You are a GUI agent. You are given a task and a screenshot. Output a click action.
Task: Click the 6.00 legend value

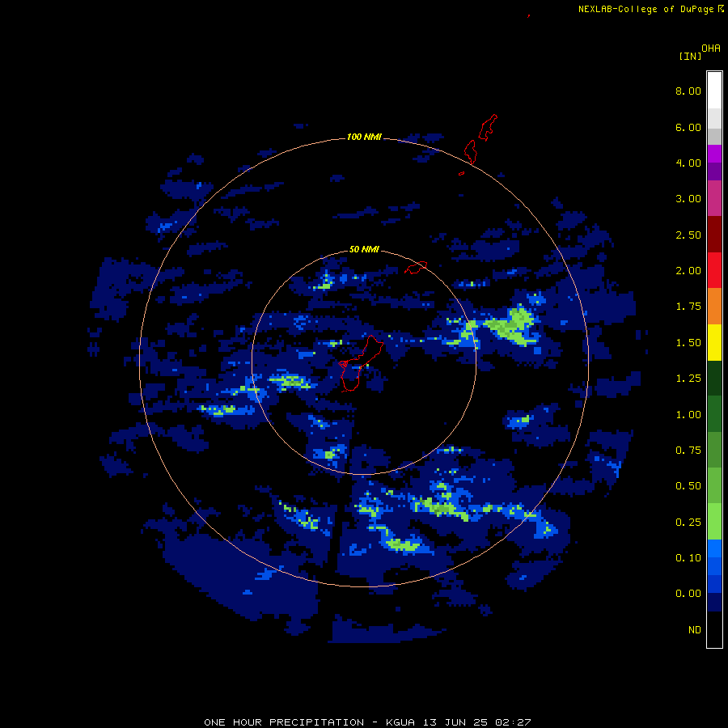click(x=688, y=127)
